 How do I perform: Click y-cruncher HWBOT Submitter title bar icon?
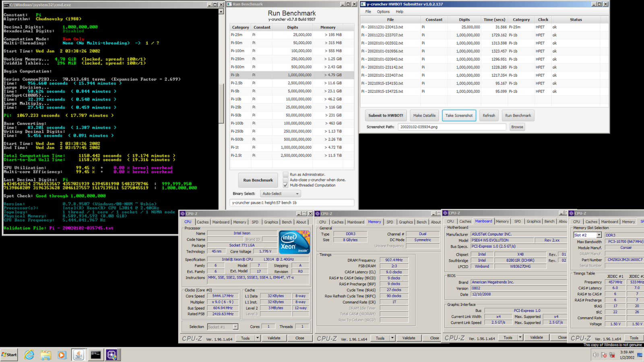363,4
